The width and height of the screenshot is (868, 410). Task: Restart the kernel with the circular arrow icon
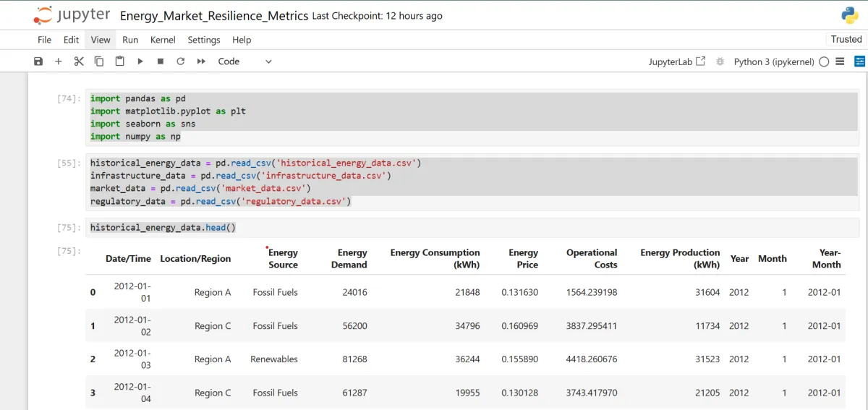pyautogui.click(x=181, y=61)
